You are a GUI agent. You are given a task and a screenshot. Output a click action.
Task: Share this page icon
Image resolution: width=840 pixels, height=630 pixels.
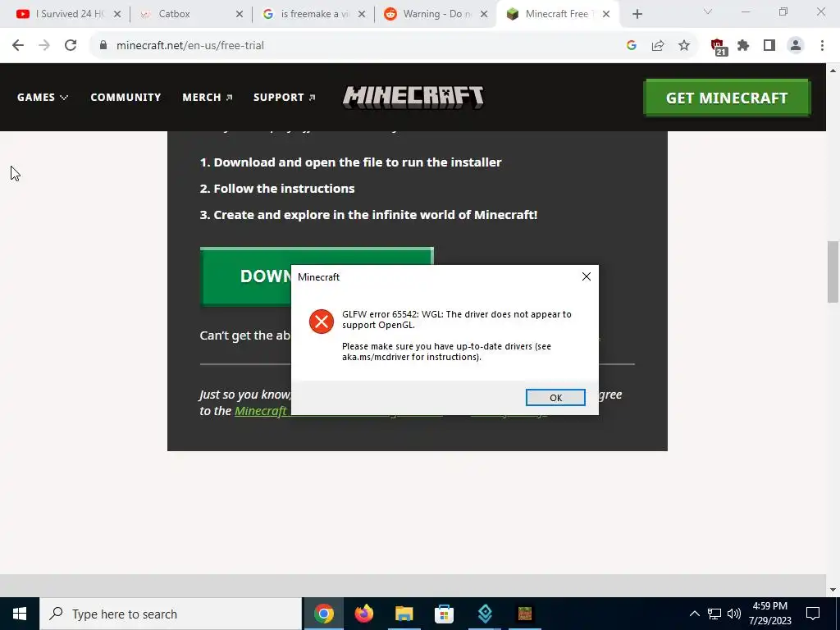658,46
